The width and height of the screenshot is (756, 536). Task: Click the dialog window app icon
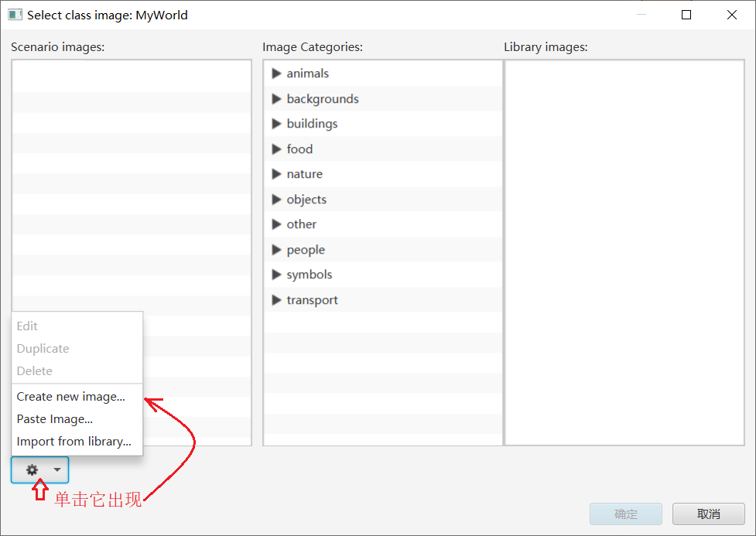coord(15,15)
